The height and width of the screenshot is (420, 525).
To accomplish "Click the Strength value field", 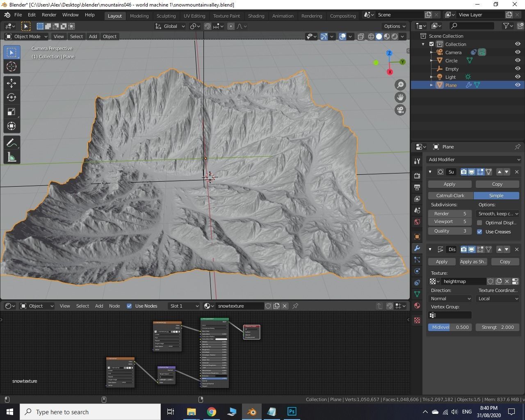I will coord(498,327).
